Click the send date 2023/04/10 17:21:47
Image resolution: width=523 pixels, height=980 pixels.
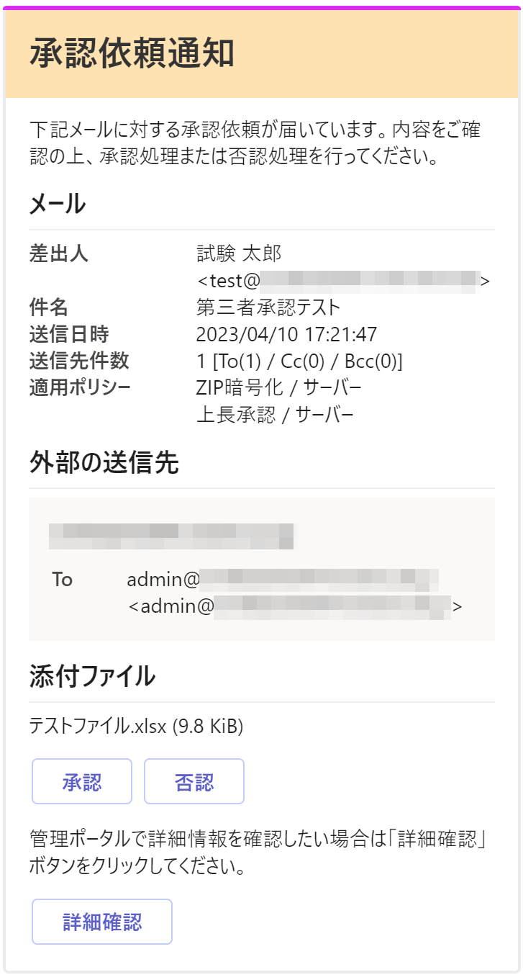click(x=286, y=335)
